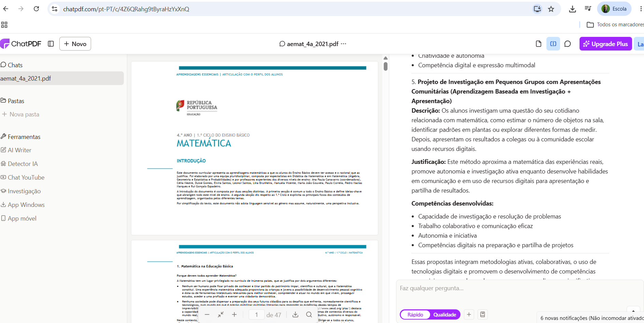Open the saved prompts book icon
This screenshot has width=644, height=323.
pyautogui.click(x=483, y=314)
